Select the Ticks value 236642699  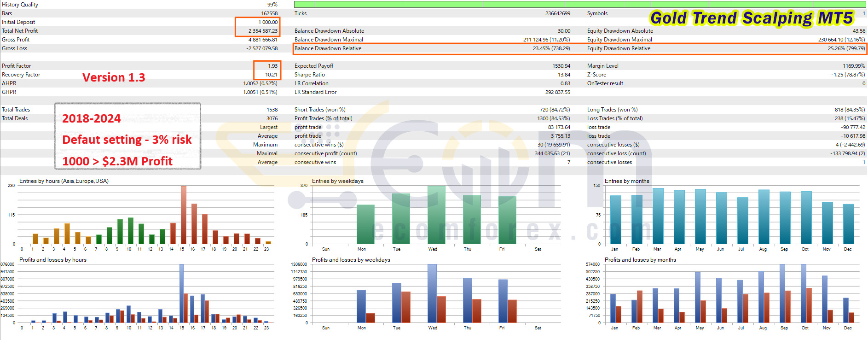tap(558, 13)
